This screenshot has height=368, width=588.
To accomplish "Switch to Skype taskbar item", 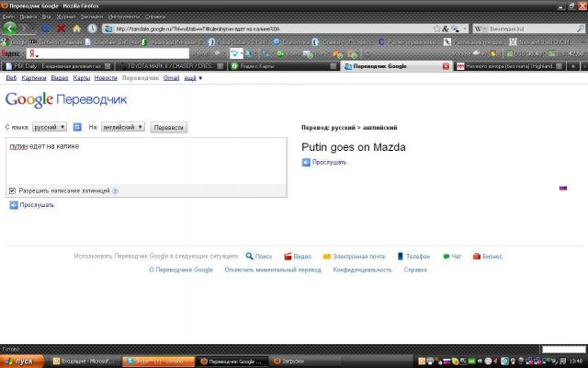I will point(158,362).
